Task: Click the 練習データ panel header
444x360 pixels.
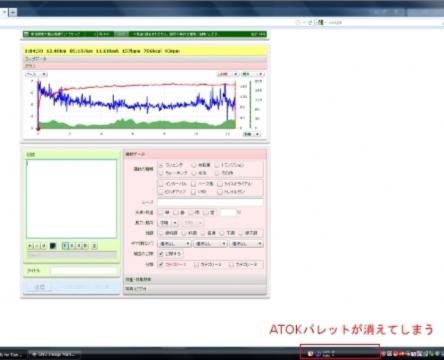Action: pyautogui.click(x=195, y=154)
